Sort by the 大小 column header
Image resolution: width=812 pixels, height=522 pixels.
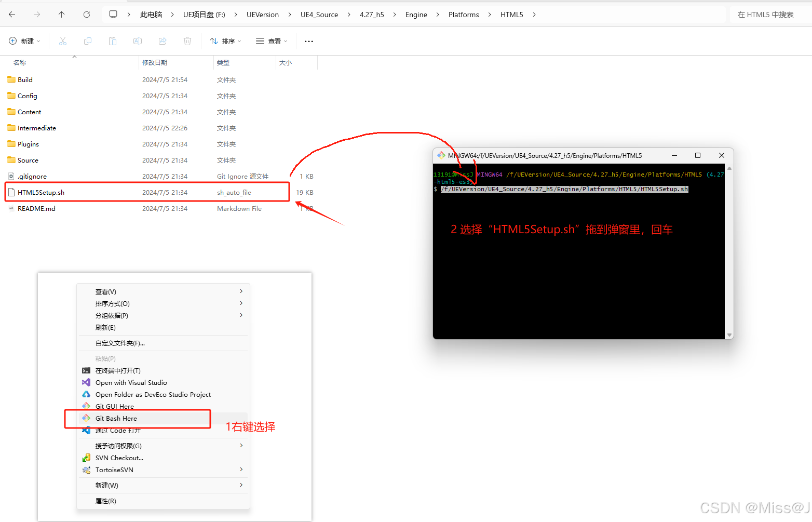coord(286,62)
